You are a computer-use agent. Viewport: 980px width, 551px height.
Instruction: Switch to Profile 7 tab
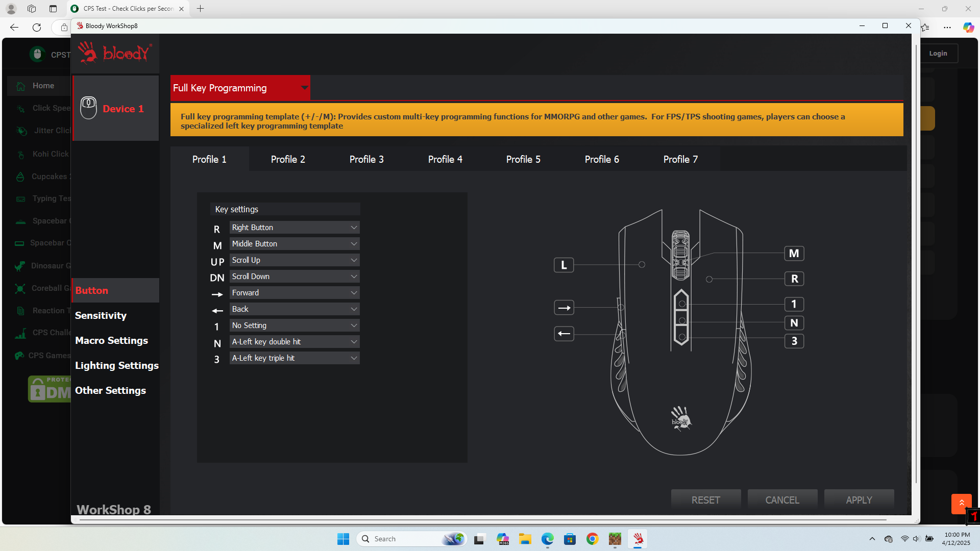tap(680, 159)
